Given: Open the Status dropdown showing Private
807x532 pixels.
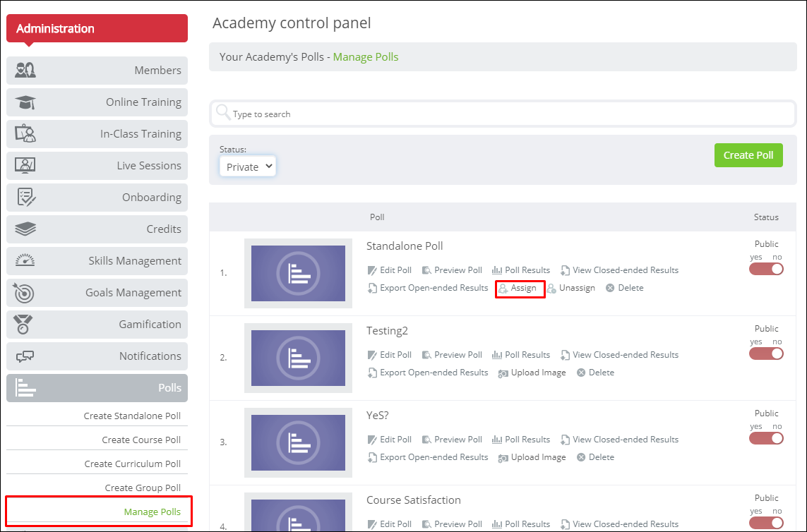Looking at the screenshot, I should (x=248, y=167).
